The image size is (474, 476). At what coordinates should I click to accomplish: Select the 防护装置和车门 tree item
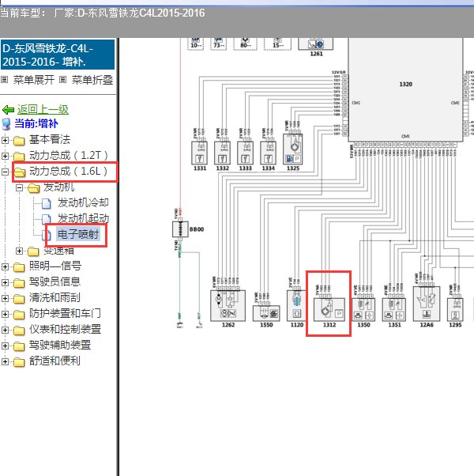[65, 313]
